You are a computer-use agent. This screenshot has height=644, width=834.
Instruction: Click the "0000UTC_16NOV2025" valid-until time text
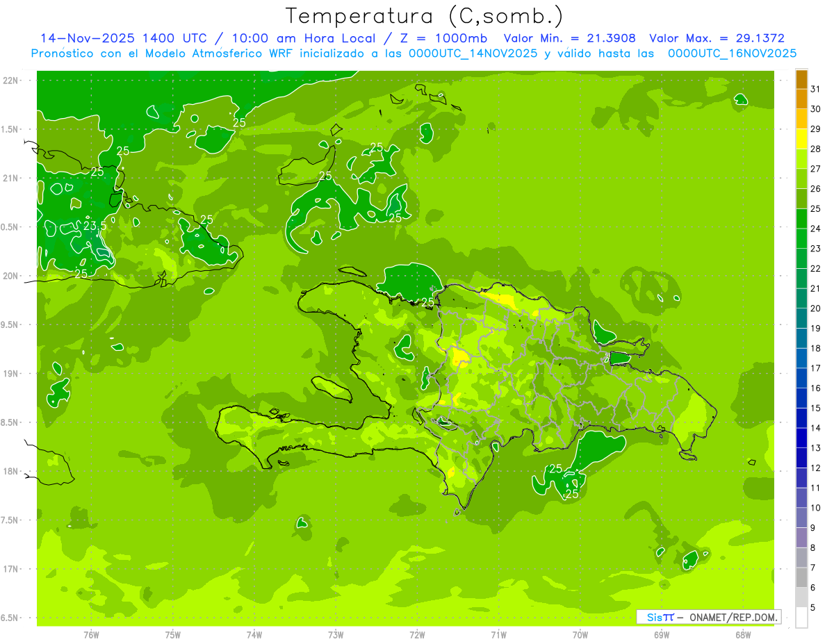732,53
